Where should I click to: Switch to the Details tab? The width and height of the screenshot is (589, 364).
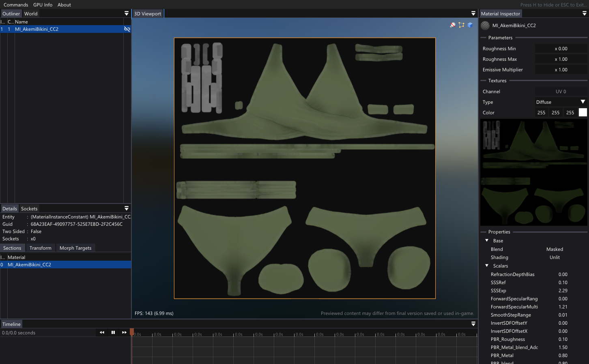(x=10, y=209)
